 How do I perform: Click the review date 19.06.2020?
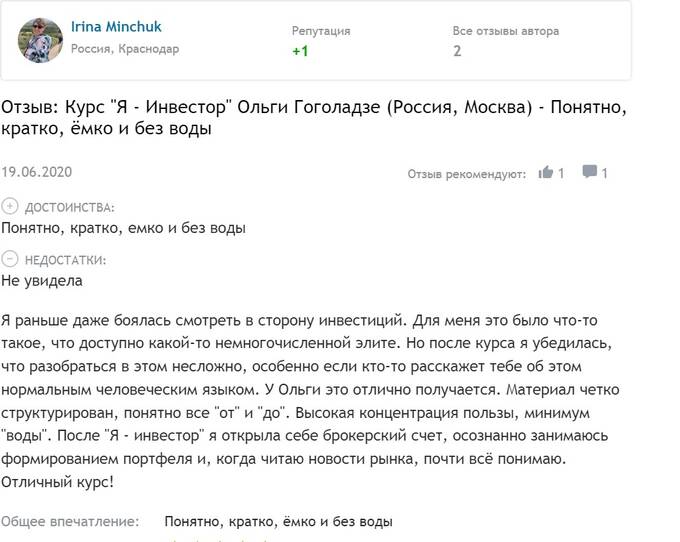click(x=37, y=172)
